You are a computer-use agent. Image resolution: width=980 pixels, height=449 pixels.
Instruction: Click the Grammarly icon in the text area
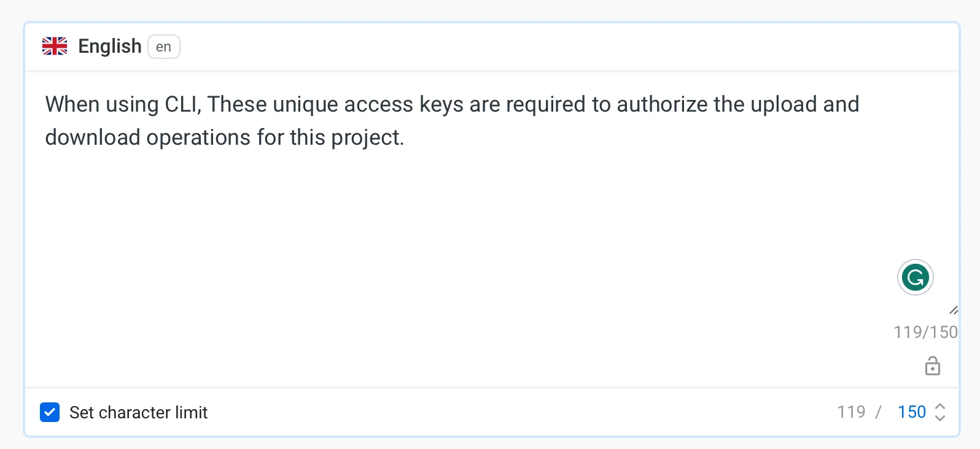click(915, 277)
